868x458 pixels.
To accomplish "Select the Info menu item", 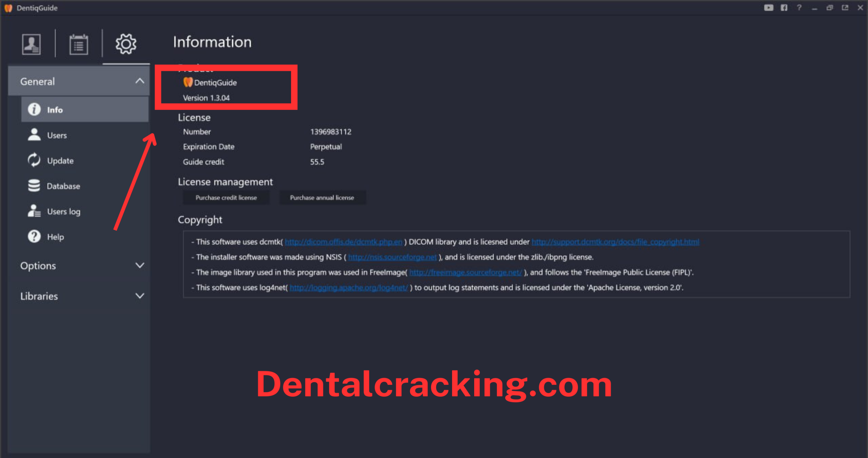I will pos(85,109).
